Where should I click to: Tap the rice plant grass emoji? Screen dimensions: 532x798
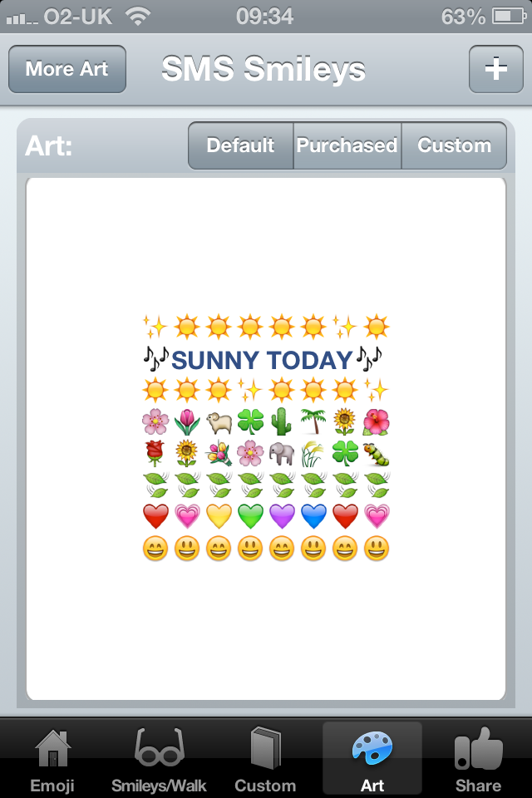click(x=313, y=454)
